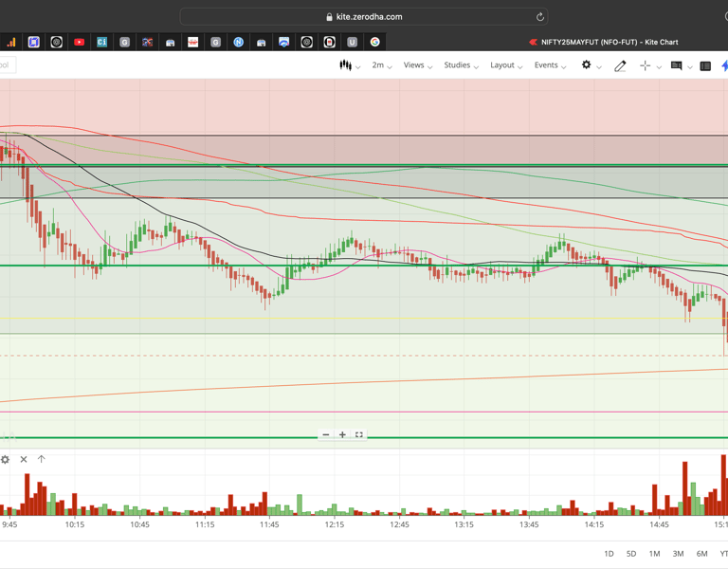Open the blue circle N pinned tab
This screenshot has height=569, width=728.
(x=238, y=43)
